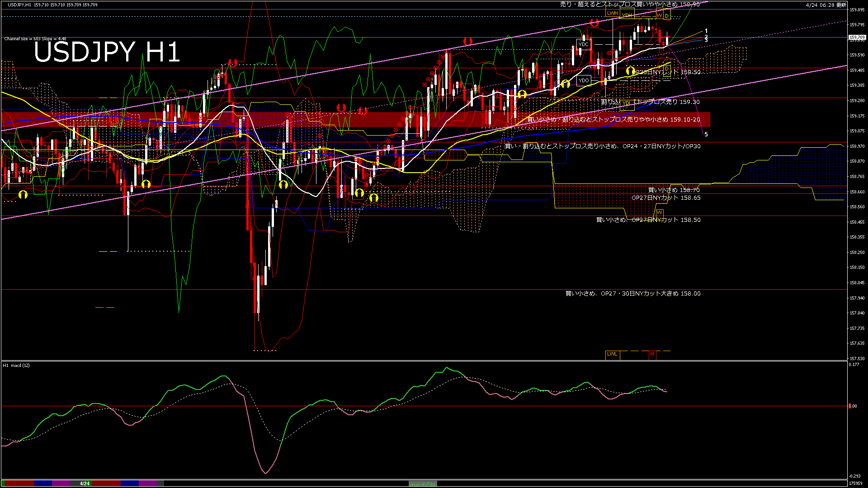Click the LWL last-week-low marker
The width and height of the screenshot is (868, 488).
[x=612, y=354]
